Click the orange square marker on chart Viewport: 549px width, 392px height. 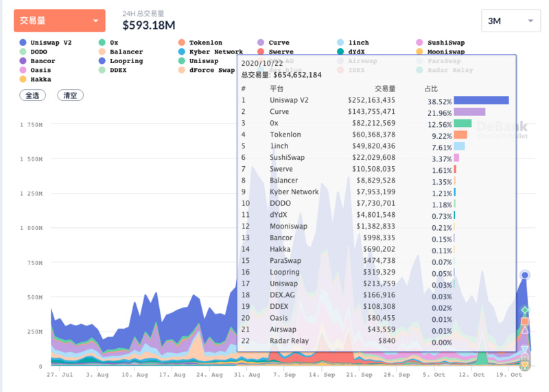coord(525,321)
